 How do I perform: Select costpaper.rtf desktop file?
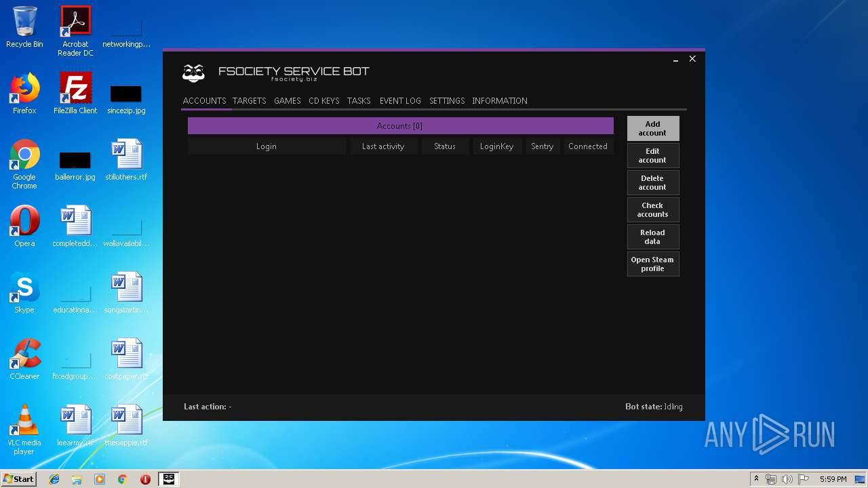(x=126, y=359)
